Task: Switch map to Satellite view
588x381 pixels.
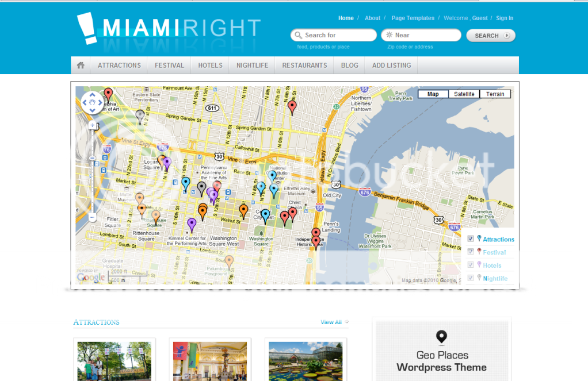Action: [464, 94]
